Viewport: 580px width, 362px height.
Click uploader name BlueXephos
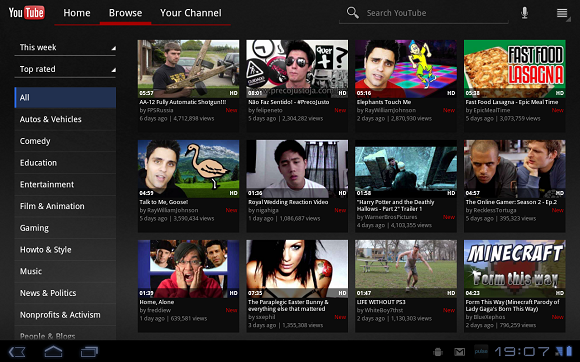tap(489, 317)
